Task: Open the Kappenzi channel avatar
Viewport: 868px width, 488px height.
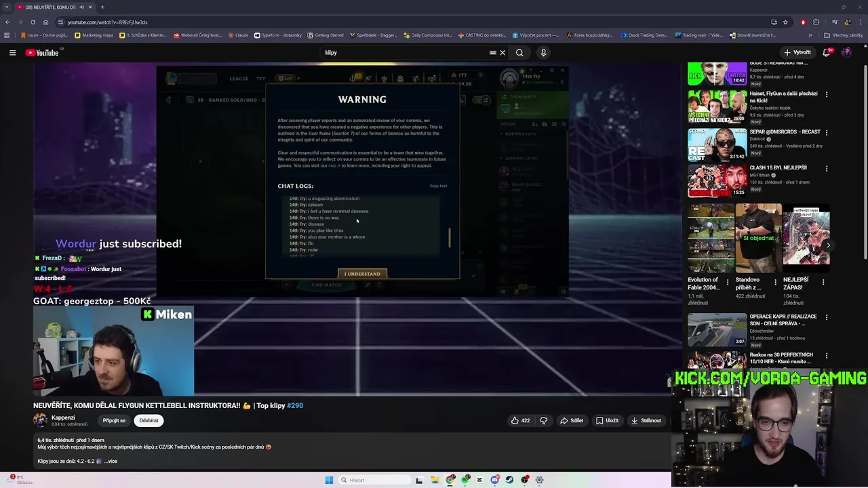Action: 40,421
